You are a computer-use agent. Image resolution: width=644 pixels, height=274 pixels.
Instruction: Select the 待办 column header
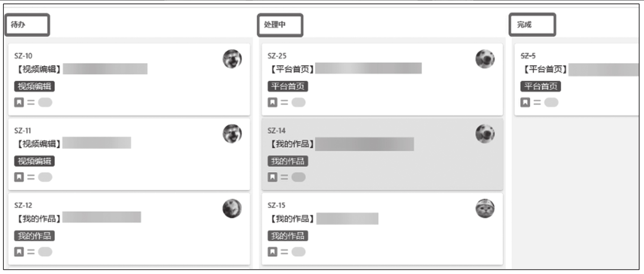click(27, 25)
